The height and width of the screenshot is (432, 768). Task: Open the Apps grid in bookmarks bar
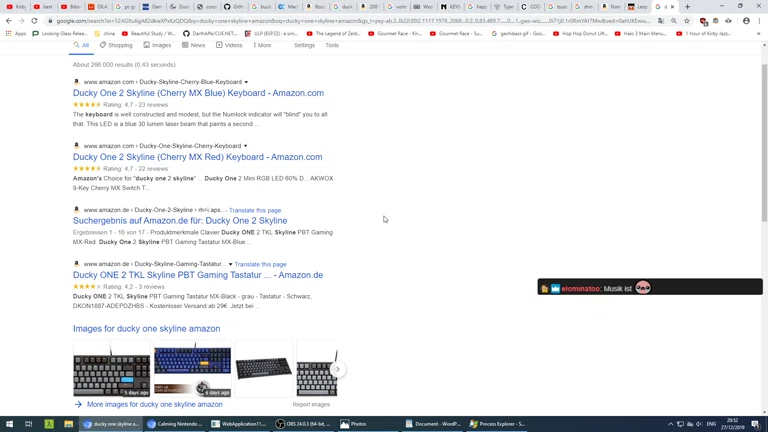point(16,33)
